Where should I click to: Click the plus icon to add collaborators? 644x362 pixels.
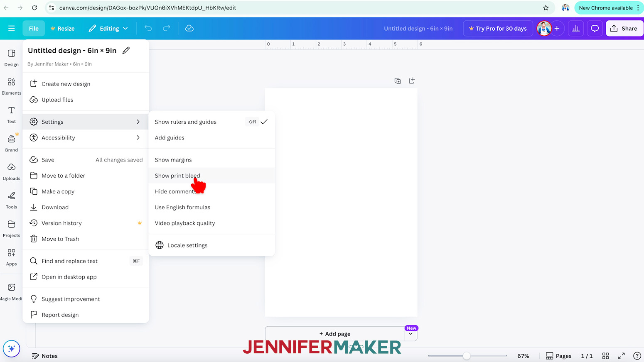tap(557, 28)
